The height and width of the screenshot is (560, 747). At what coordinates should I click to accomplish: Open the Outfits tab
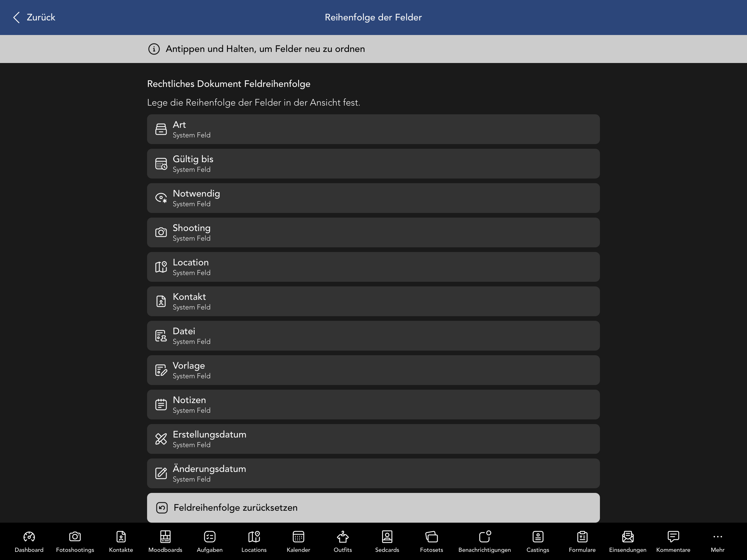[343, 541]
